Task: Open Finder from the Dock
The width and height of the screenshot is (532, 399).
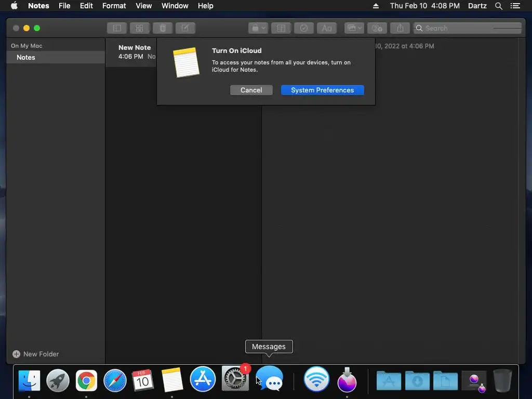Action: (29, 380)
